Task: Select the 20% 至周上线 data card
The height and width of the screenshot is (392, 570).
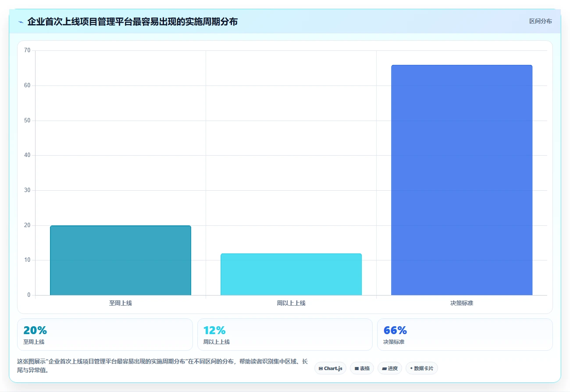Action: (x=105, y=335)
